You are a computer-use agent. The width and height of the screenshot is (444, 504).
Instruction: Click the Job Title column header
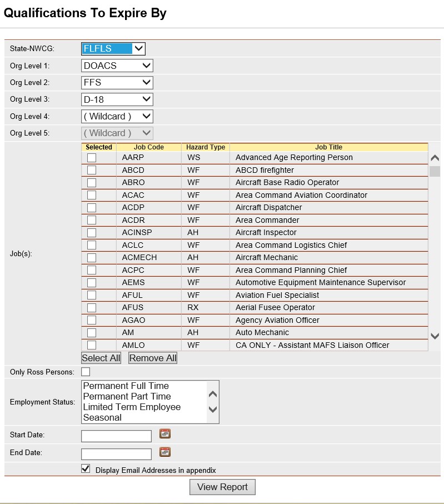[x=329, y=147]
